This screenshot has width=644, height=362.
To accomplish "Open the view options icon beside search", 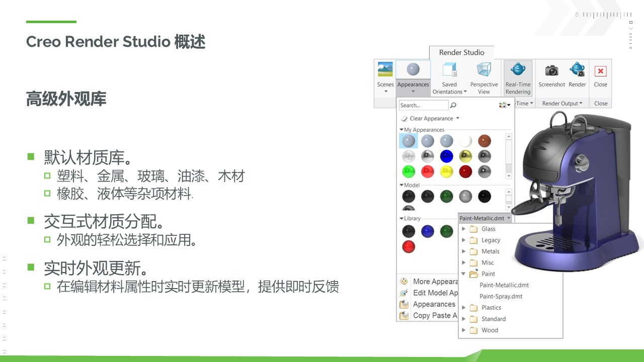I will [x=504, y=105].
